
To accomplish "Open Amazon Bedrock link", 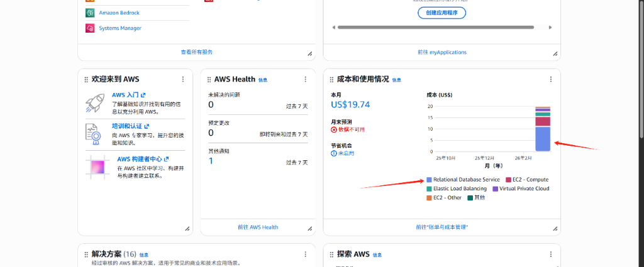I will click(x=119, y=13).
